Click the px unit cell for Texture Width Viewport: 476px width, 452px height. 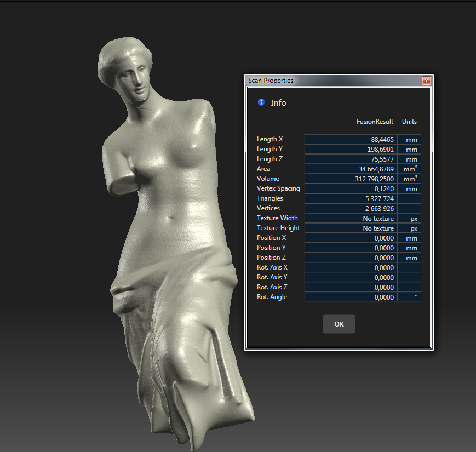410,218
